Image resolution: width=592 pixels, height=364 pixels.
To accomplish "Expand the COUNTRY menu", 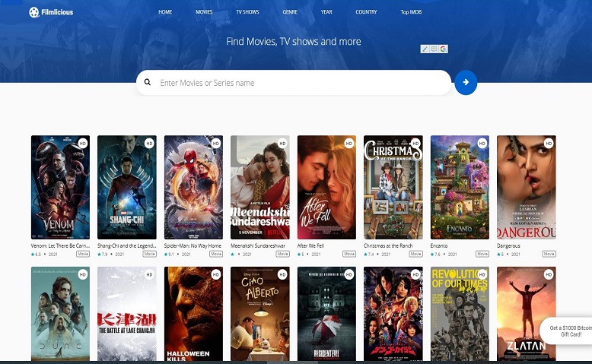I will (x=366, y=12).
